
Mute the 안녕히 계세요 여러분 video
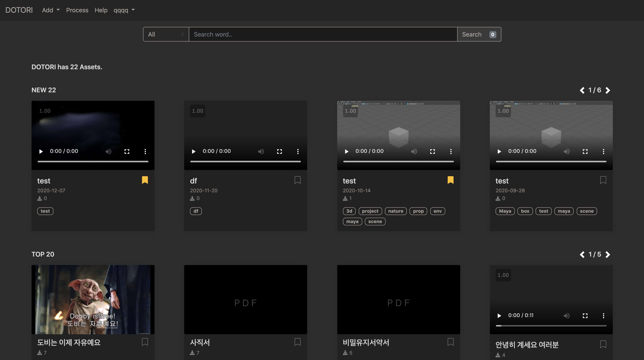(x=567, y=315)
